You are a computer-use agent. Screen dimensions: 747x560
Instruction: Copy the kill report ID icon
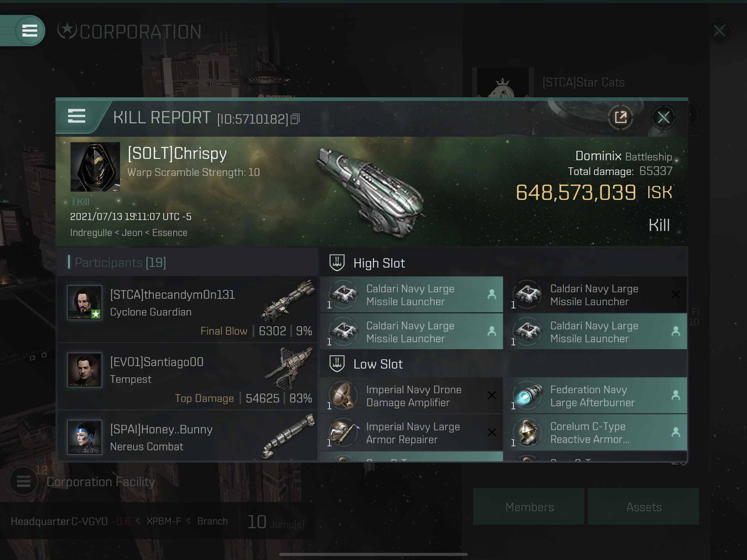(295, 119)
